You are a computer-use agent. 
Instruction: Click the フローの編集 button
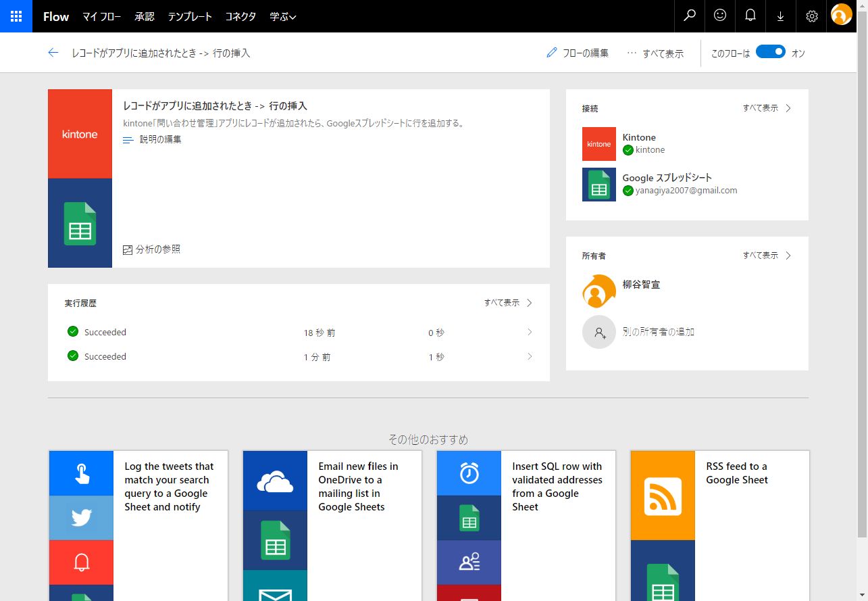tap(578, 53)
